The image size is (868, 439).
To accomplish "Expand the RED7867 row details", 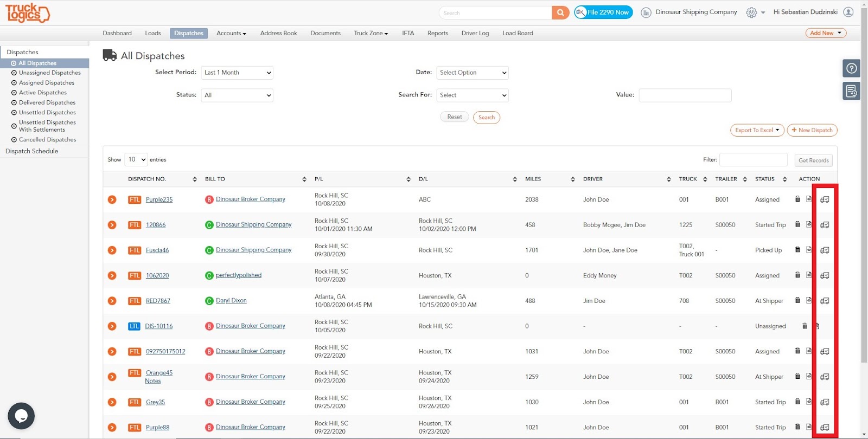I will tap(112, 301).
